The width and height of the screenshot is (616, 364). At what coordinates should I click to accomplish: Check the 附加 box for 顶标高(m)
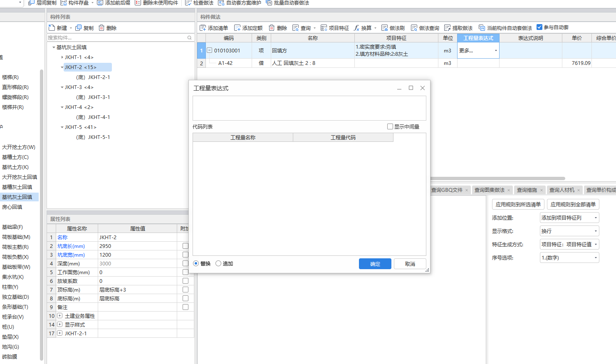click(186, 290)
